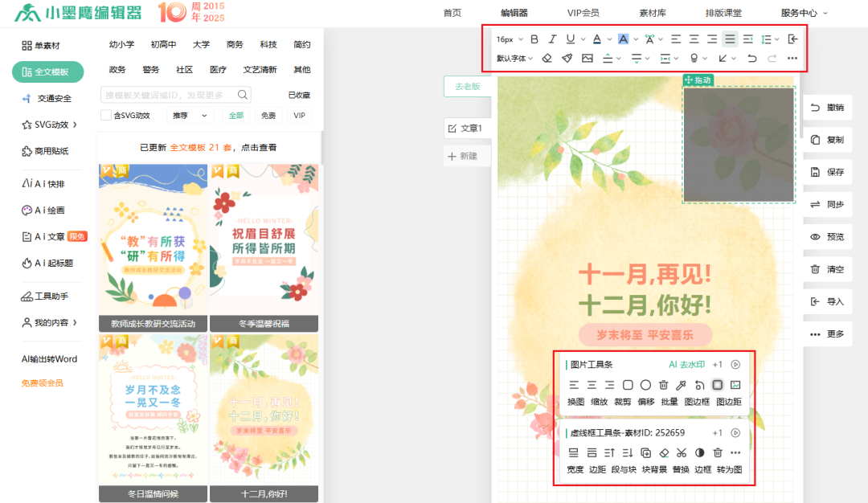Click the scissors icon in dashed-frame toolbar
The height and width of the screenshot is (503, 868).
pos(682,452)
